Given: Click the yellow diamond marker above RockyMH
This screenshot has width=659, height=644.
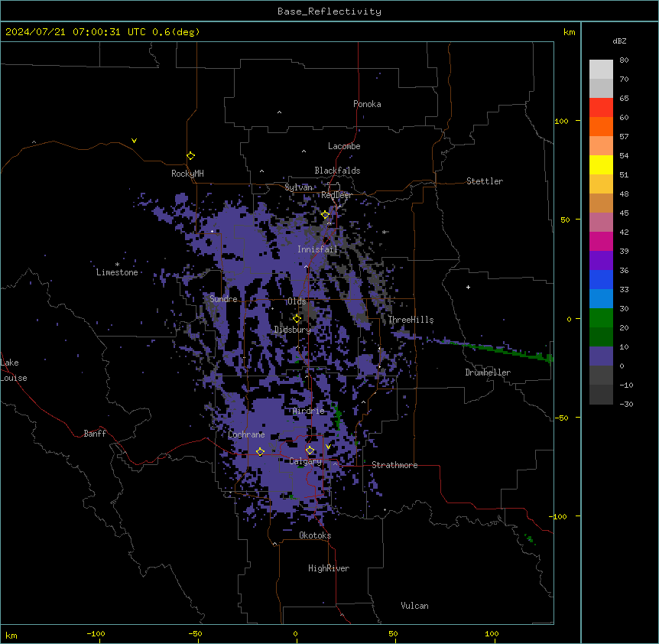Looking at the screenshot, I should point(191,156).
